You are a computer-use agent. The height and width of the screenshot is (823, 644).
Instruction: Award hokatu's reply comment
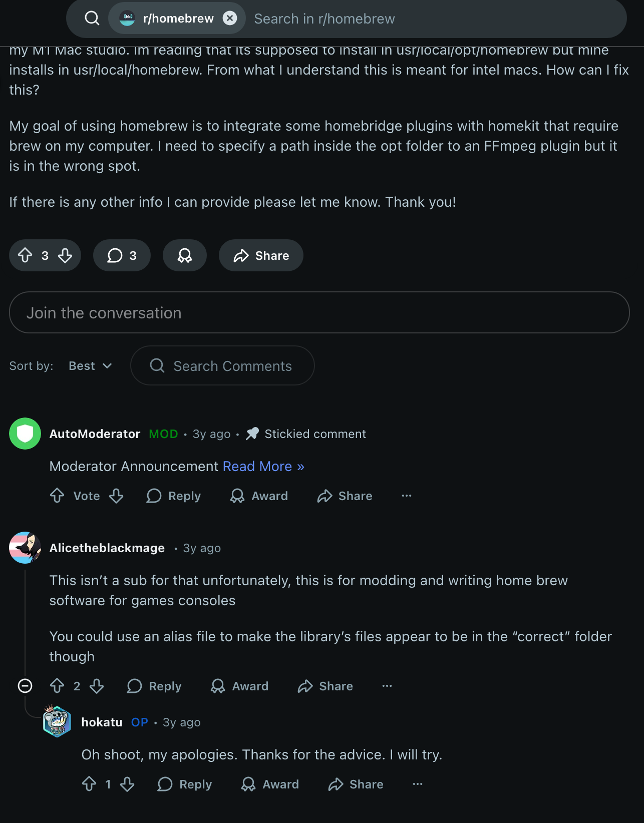click(270, 784)
